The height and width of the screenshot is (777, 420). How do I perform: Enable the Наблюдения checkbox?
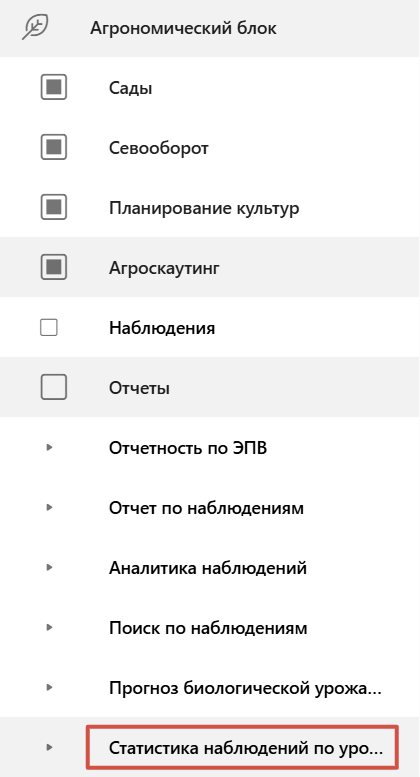(49, 328)
